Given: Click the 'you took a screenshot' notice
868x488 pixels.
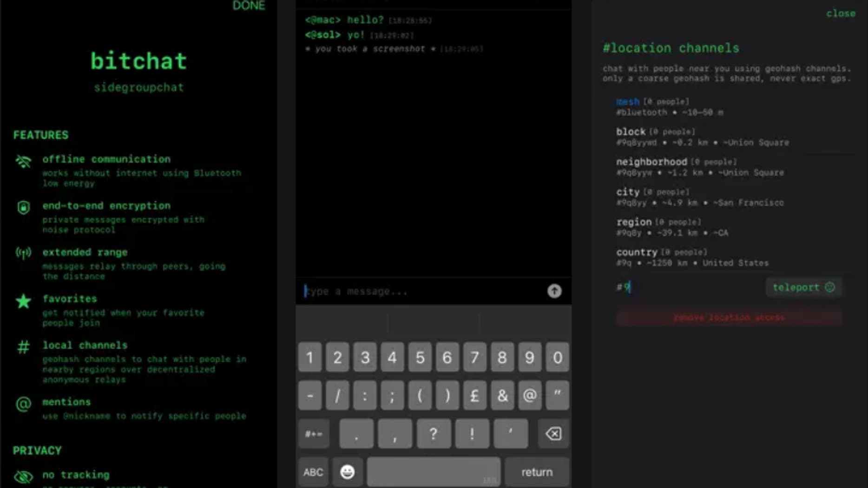Looking at the screenshot, I should (x=394, y=49).
